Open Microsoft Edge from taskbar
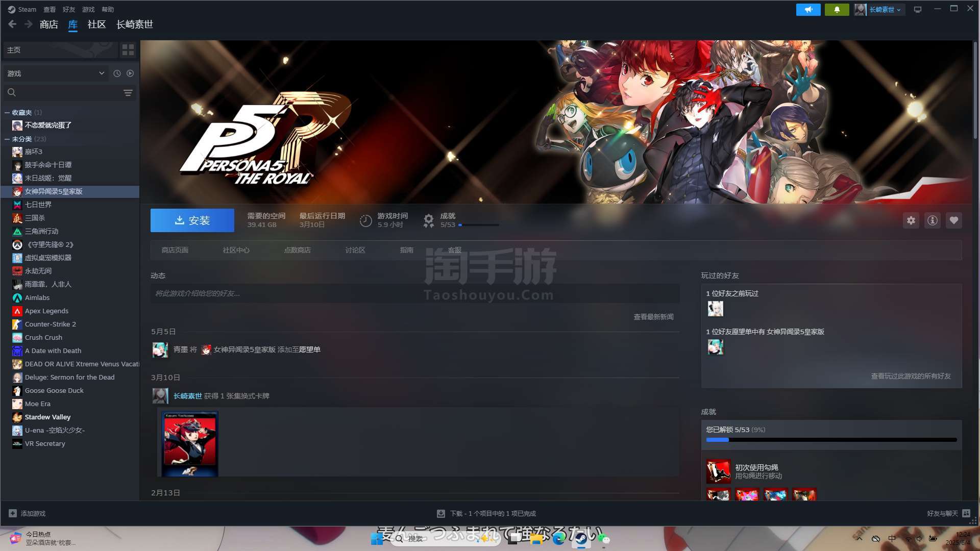Image resolution: width=980 pixels, height=551 pixels. 558,539
